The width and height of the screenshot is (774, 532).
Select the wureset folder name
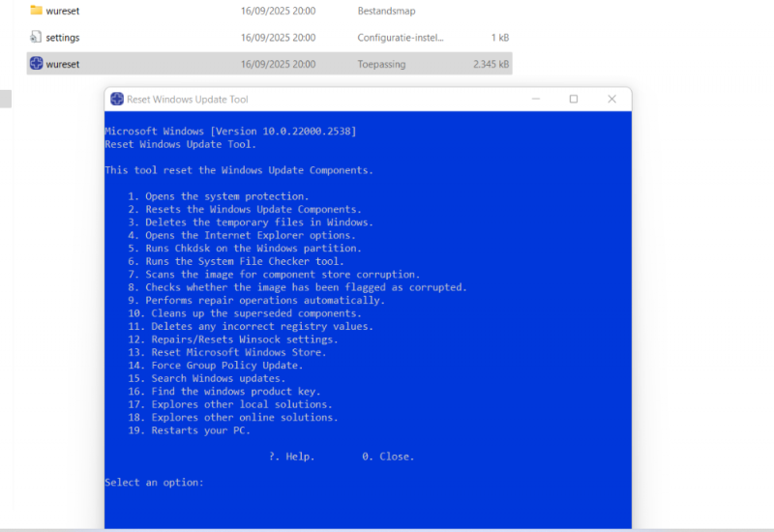[x=63, y=11]
